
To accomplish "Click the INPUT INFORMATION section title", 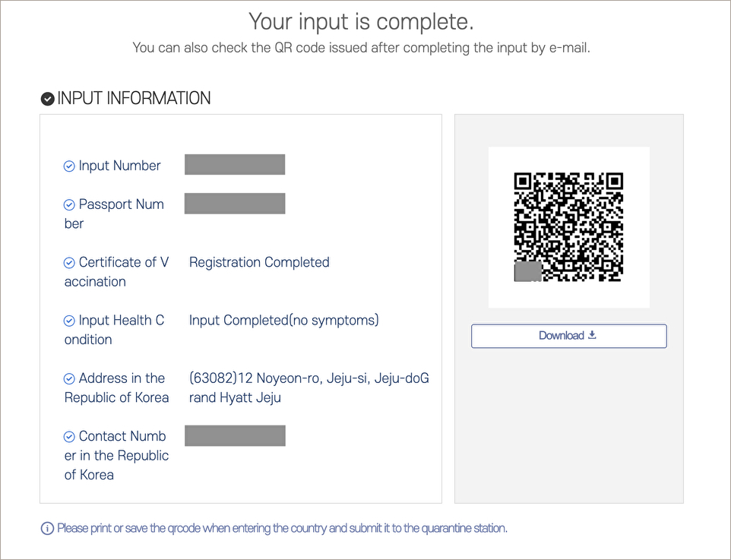I will (134, 98).
